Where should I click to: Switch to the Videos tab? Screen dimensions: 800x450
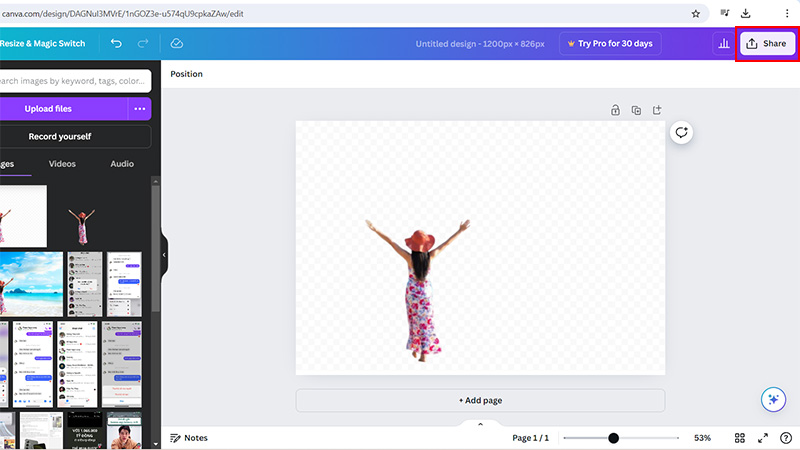point(62,164)
